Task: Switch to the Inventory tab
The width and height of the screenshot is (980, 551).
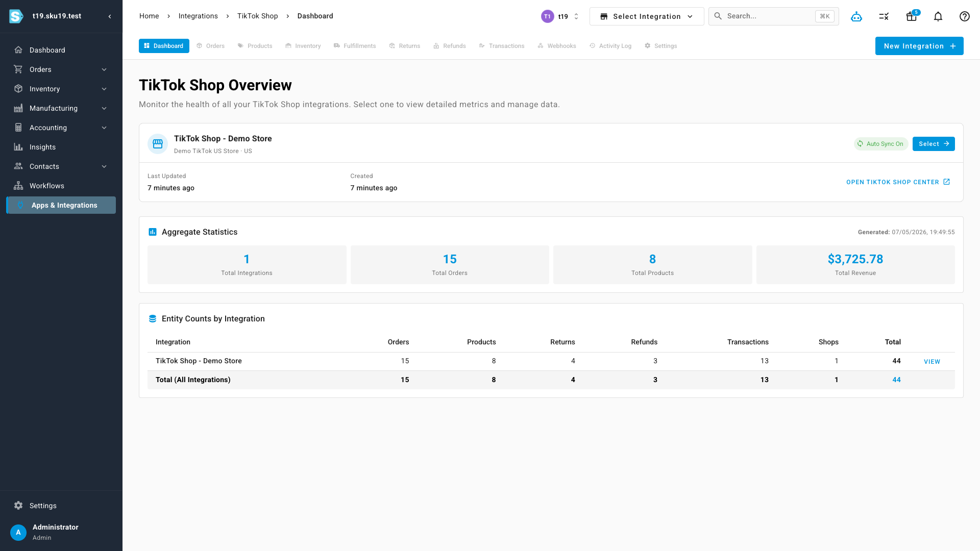Action: [303, 46]
